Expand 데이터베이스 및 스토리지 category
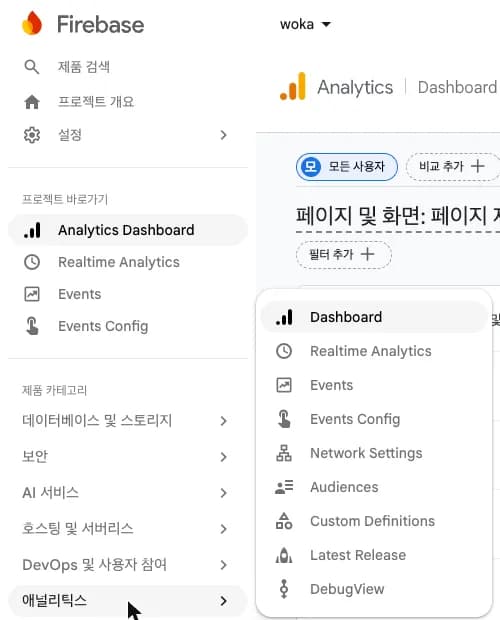The width and height of the screenshot is (500, 620). [127, 420]
